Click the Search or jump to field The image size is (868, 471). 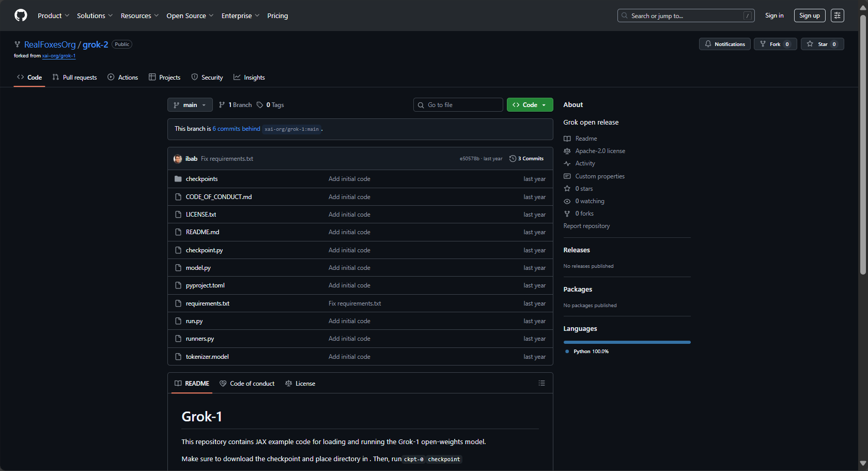point(686,16)
